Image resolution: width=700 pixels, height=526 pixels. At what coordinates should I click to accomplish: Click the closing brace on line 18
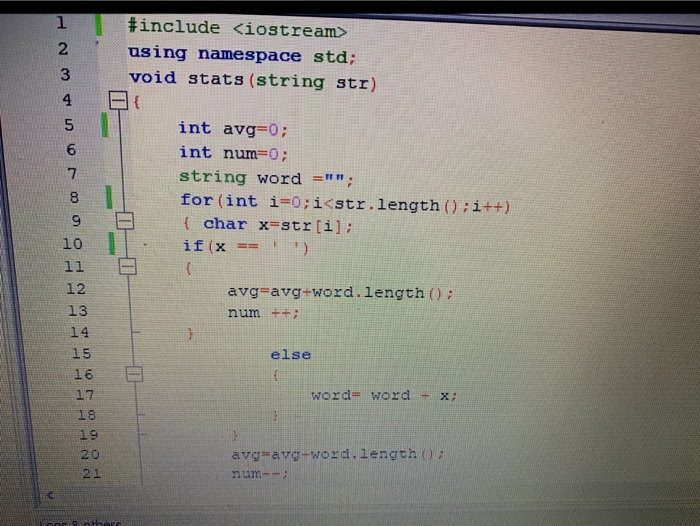[x=275, y=416]
